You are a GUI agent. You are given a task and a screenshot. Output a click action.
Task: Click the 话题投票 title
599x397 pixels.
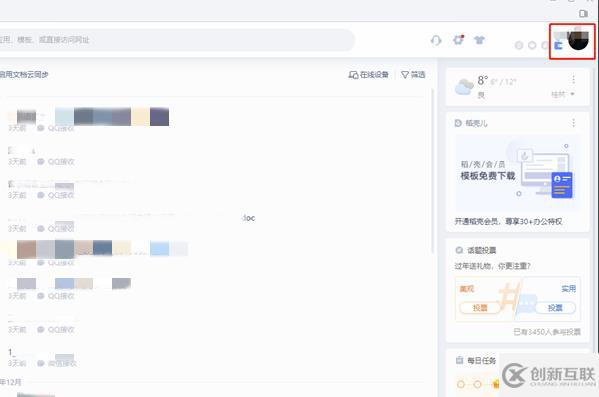(481, 250)
